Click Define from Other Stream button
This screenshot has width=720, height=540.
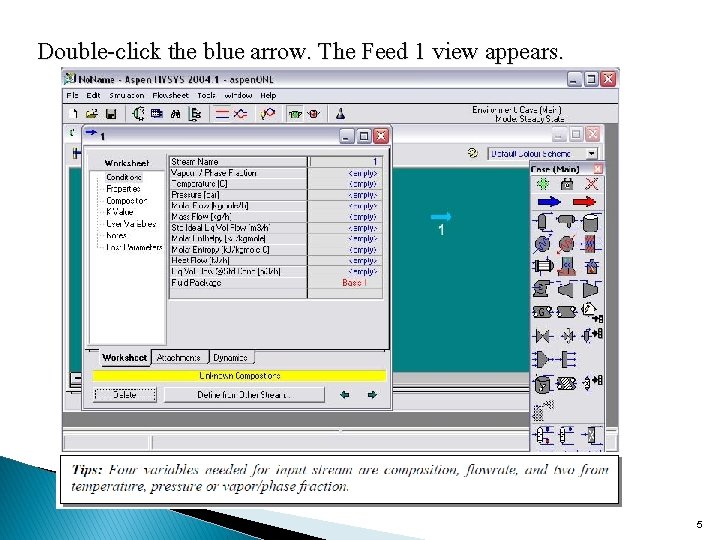click(244, 395)
